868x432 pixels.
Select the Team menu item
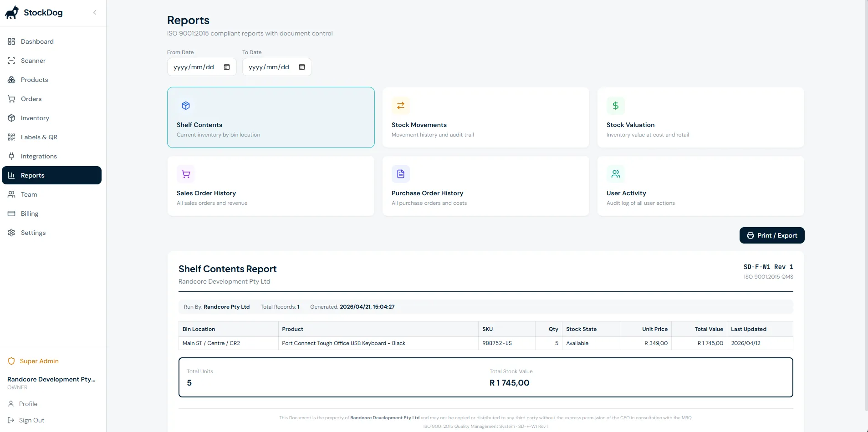coord(51,194)
